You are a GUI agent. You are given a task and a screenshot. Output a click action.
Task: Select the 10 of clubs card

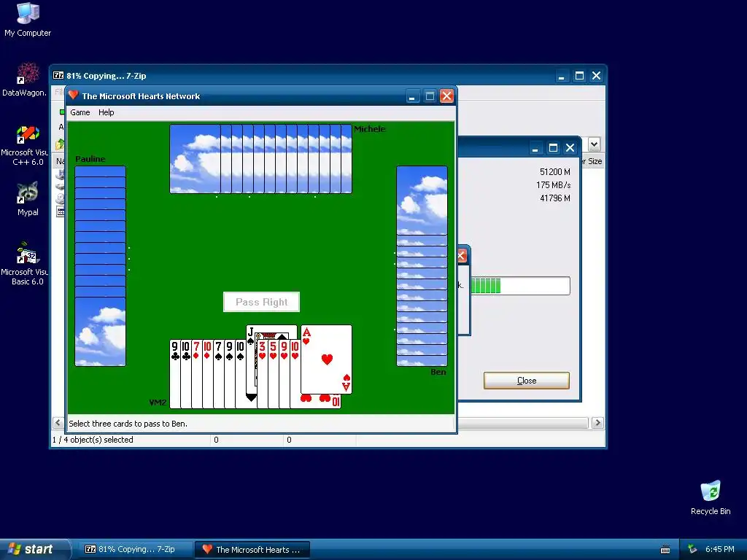pos(186,374)
